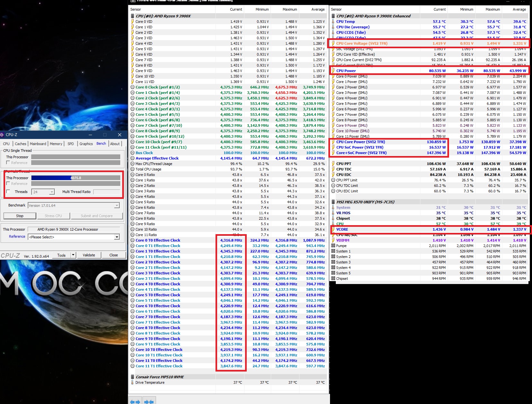Click the Validate button
Viewport: 532px width, 404px height.
pos(89,255)
